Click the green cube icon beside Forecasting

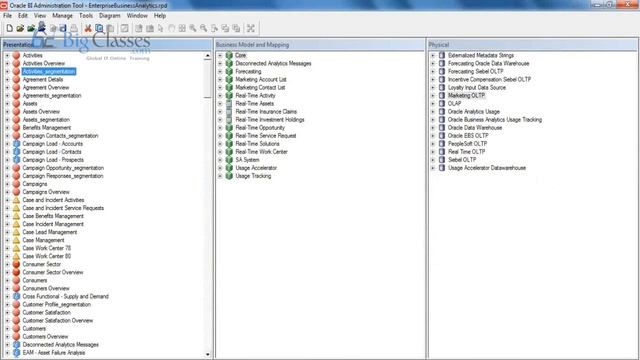pyautogui.click(x=229, y=71)
